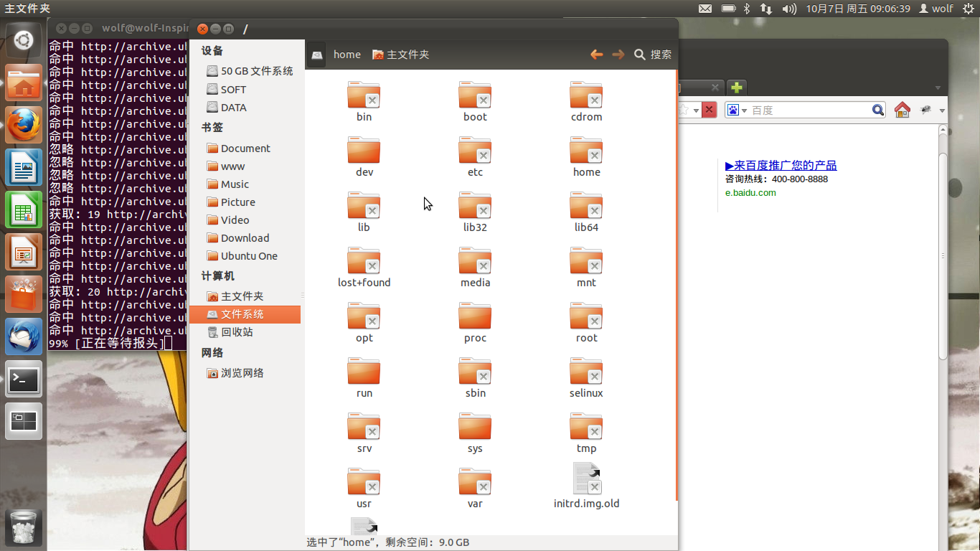Screen dimensions: 980x551
Task: Select the sbin folder
Action: (475, 371)
